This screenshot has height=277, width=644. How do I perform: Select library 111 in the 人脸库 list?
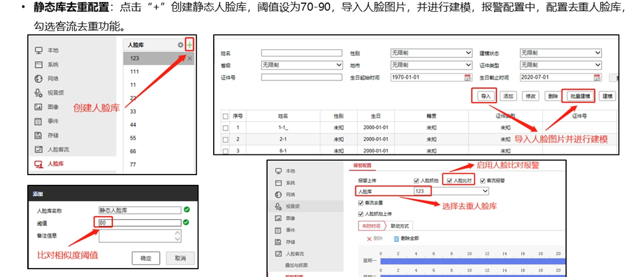[159, 72]
